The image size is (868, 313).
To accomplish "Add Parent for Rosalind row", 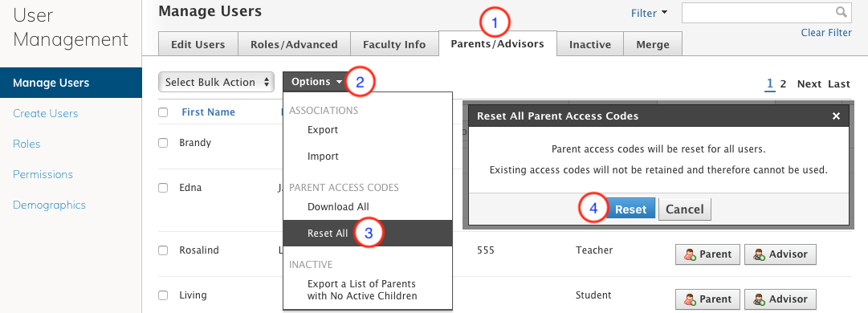I will tap(707, 254).
